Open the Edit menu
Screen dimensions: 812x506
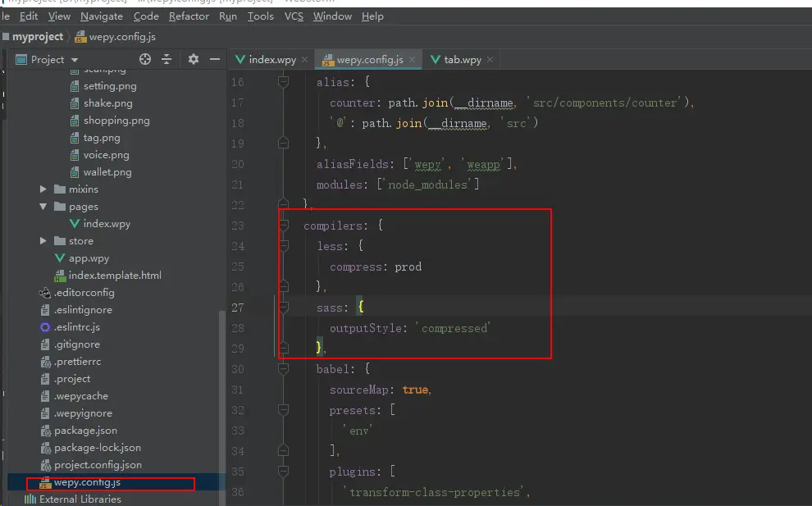coord(29,16)
